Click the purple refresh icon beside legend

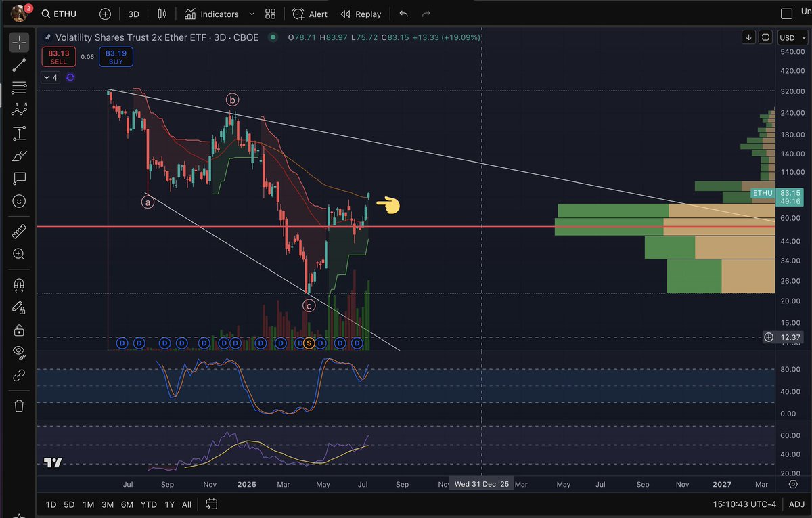pyautogui.click(x=70, y=77)
